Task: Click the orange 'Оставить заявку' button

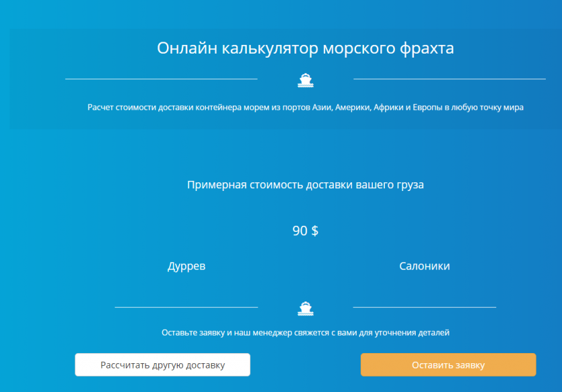Action: coord(448,365)
